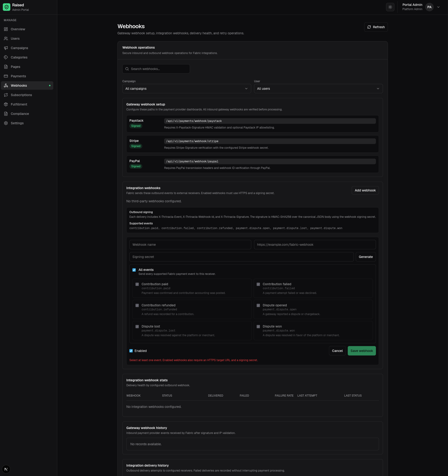
Task: Cancel the webhook form
Action: pos(337,351)
